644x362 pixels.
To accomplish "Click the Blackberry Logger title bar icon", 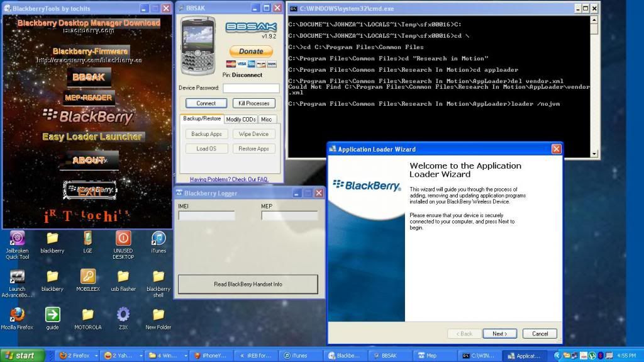I will [179, 193].
